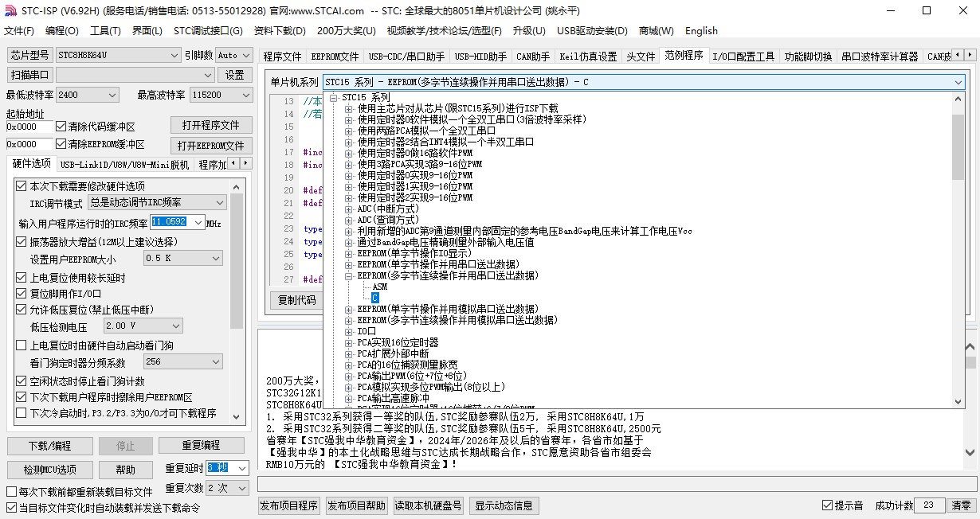This screenshot has width=980, height=519.
Task: Open the USB-CDC/串口助手 tab
Action: click(406, 57)
